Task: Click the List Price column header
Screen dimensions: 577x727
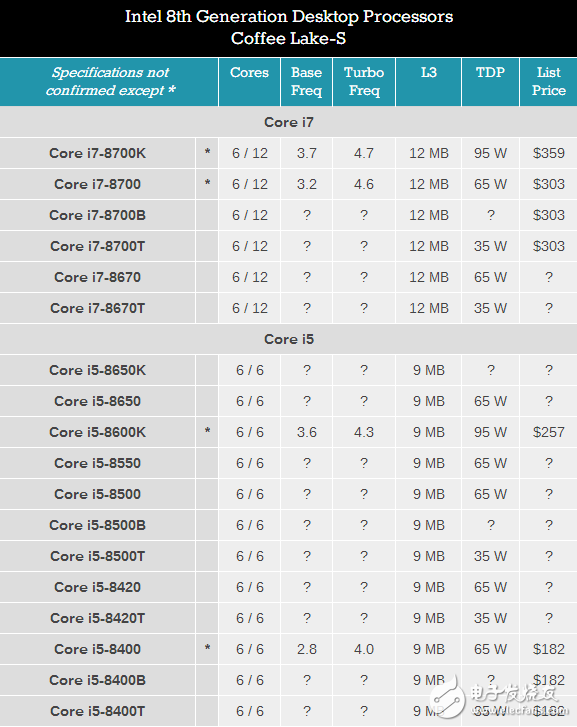Action: pyautogui.click(x=549, y=81)
